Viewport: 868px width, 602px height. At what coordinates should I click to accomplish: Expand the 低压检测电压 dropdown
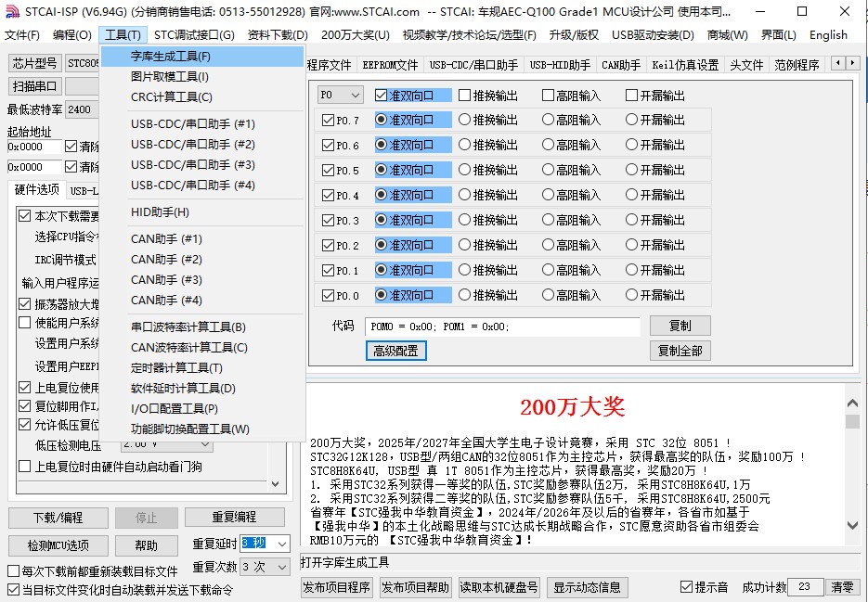click(204, 444)
